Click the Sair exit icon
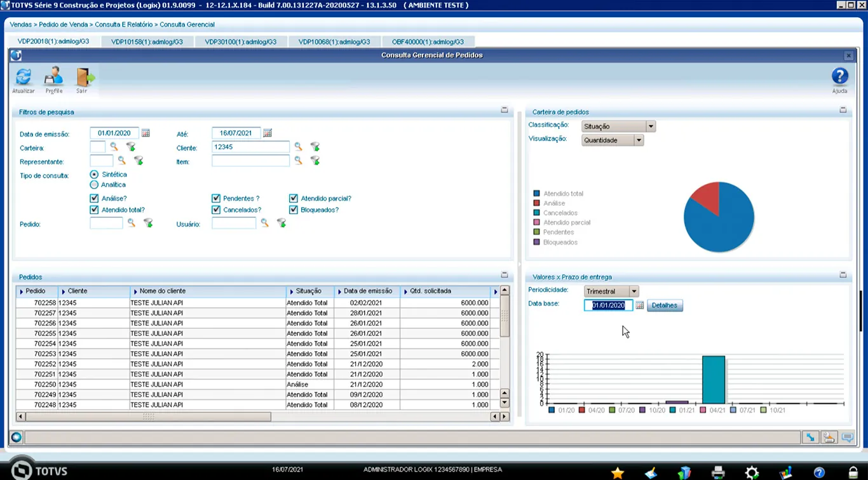The width and height of the screenshot is (868, 480). click(x=83, y=77)
